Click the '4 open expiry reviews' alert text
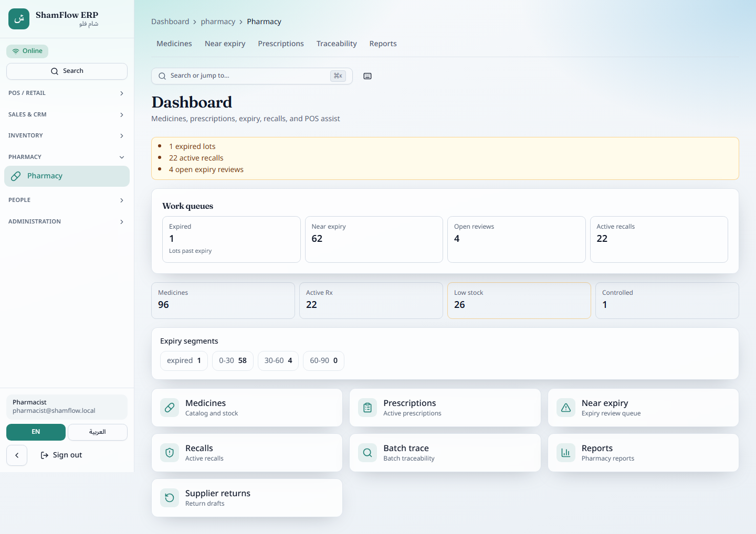 pos(206,169)
